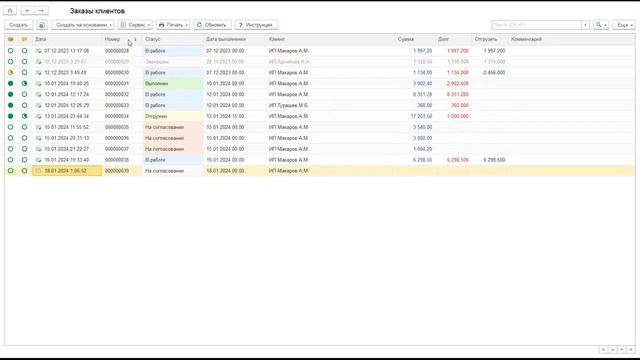Open the Инструкция help button
Screen dimensions: 640x360
click(256, 25)
